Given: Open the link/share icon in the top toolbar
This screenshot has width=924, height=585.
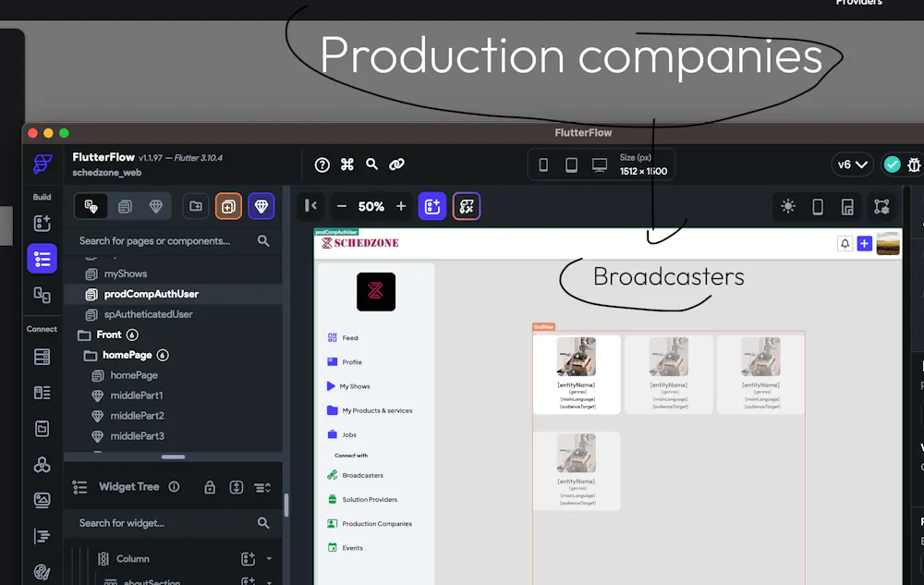Looking at the screenshot, I should point(396,164).
